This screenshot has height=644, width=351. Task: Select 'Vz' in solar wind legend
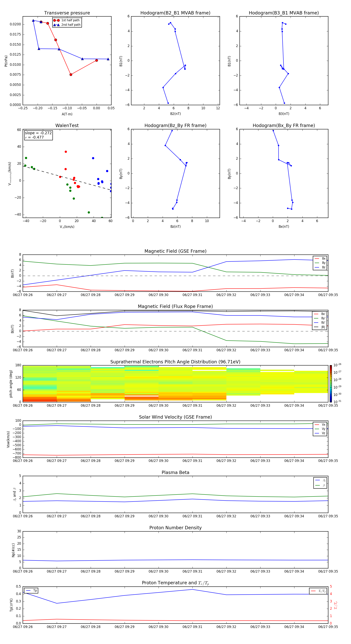tap(320, 433)
